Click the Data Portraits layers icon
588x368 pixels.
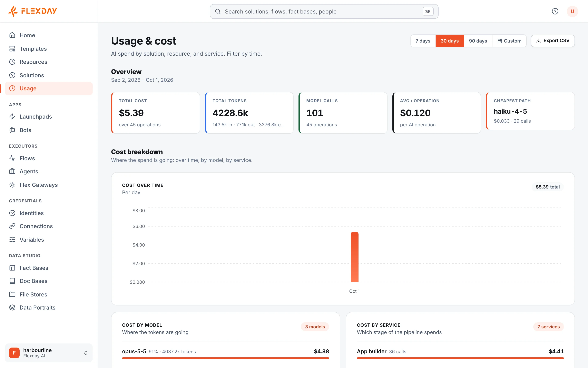12,307
